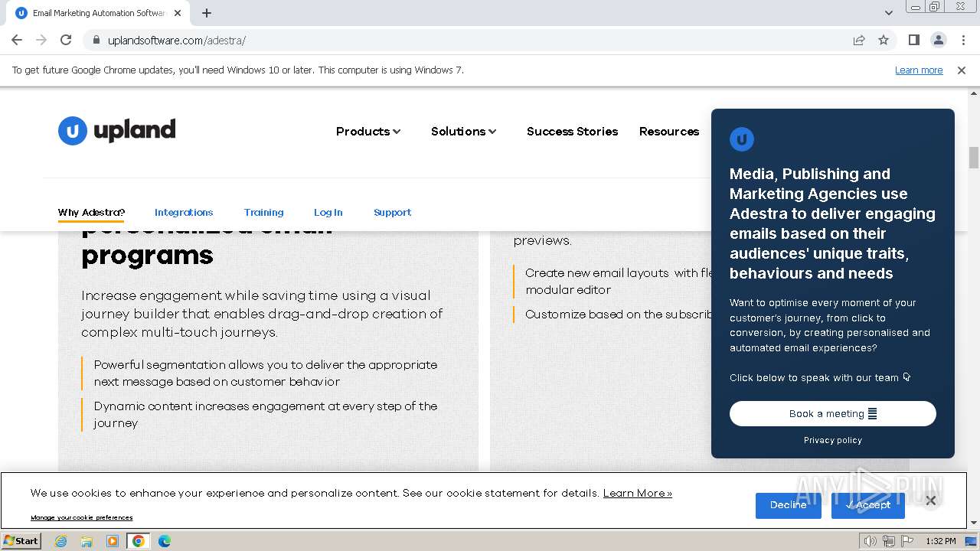Screen dimensions: 980x551
Task: Go to the Integrations tab
Action: [x=184, y=213]
